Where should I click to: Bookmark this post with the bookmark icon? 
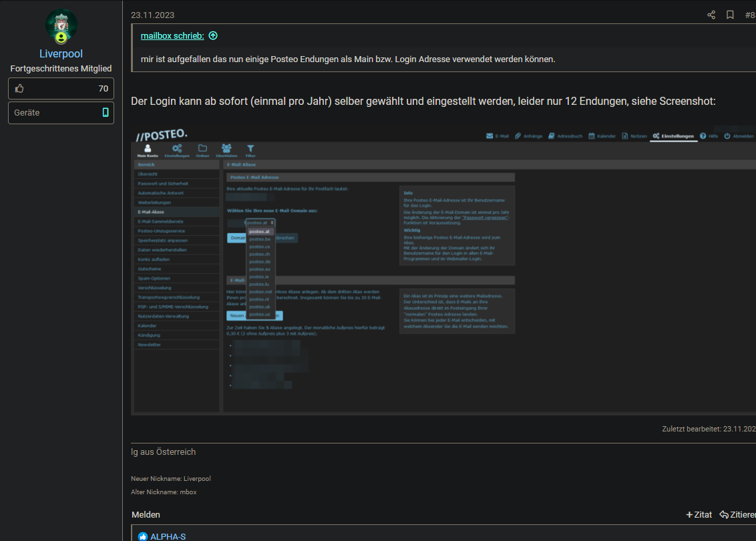point(730,15)
